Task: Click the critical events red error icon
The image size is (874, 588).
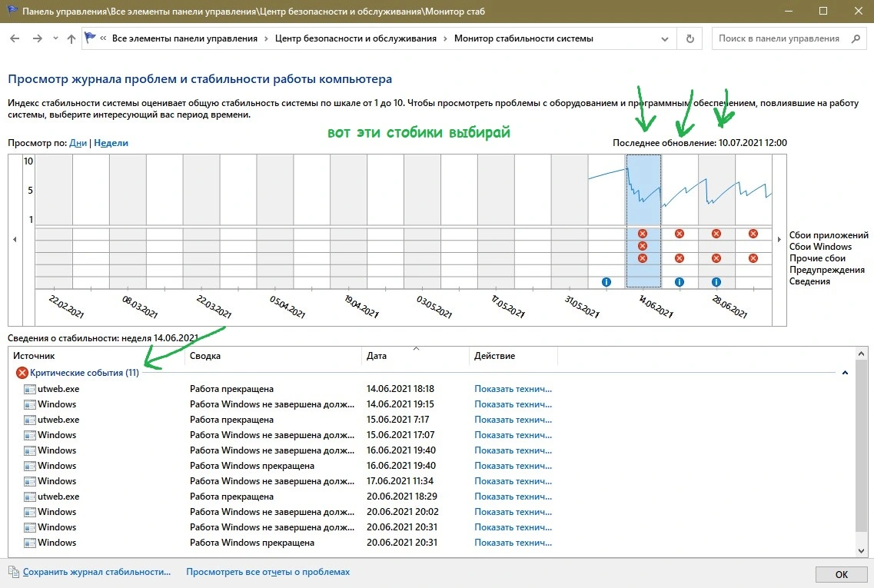Action: 22,373
